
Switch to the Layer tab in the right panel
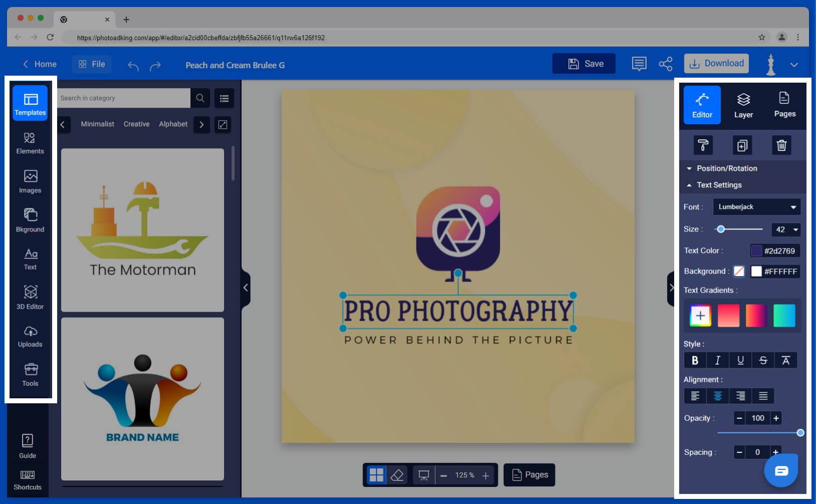point(743,104)
